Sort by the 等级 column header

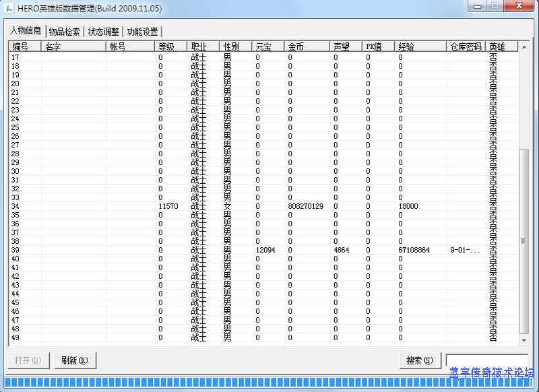(171, 46)
